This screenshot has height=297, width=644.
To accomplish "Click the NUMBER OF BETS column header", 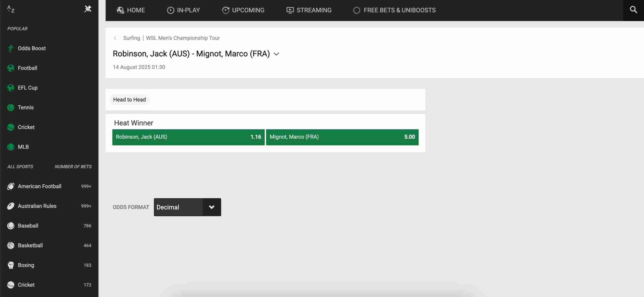I will click(x=73, y=167).
